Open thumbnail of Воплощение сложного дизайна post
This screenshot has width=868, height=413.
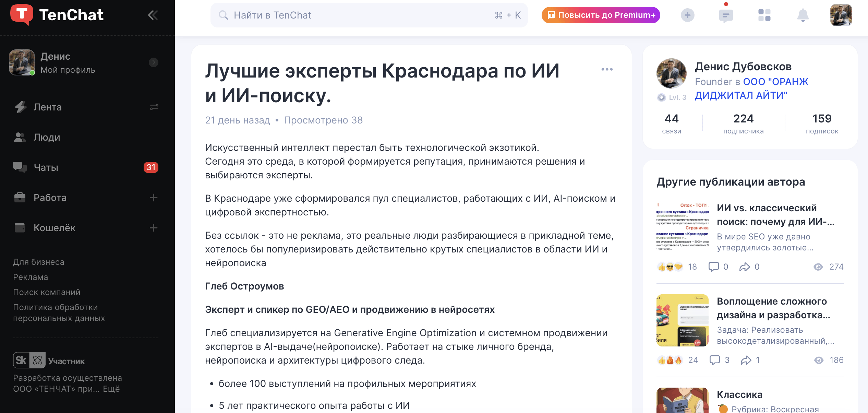click(682, 320)
